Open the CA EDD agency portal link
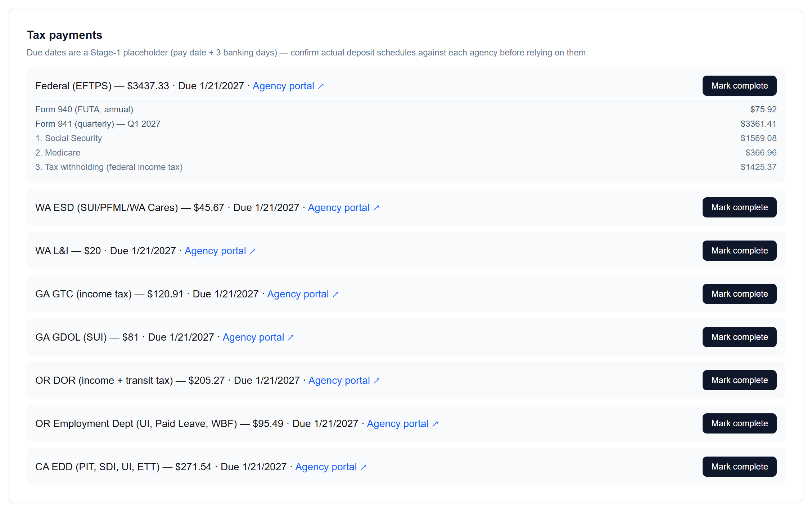This screenshot has height=512, width=812. click(x=331, y=467)
